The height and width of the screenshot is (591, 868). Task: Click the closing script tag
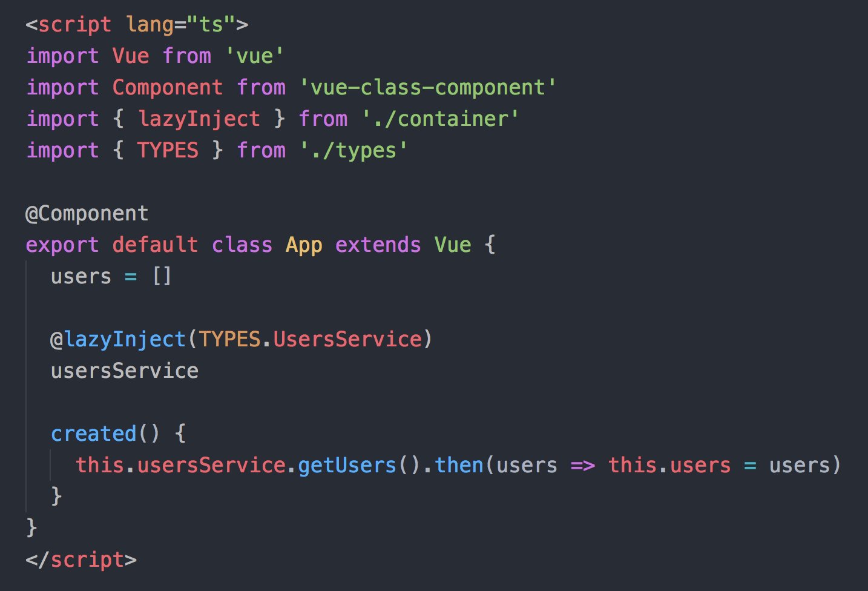pyautogui.click(x=81, y=560)
